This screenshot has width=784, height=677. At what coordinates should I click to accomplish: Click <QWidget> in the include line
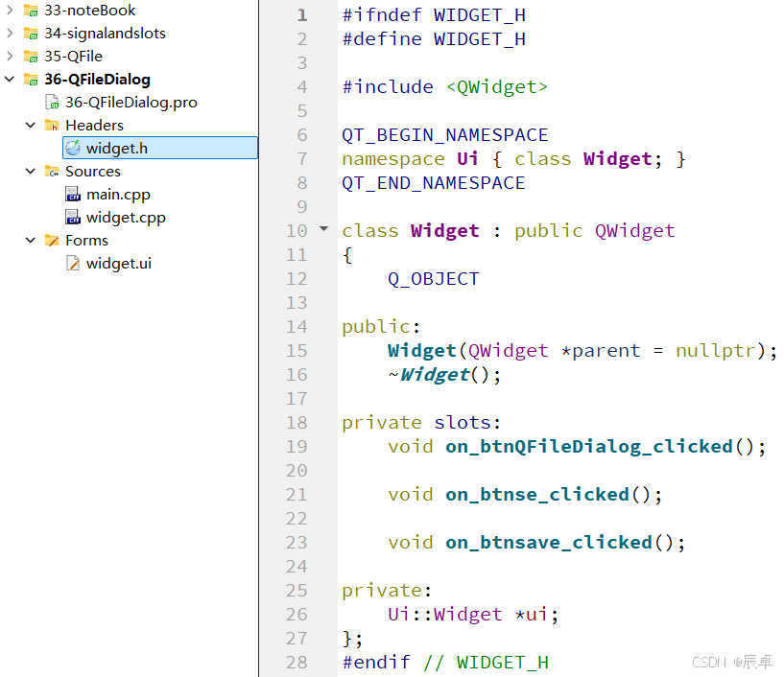497,87
